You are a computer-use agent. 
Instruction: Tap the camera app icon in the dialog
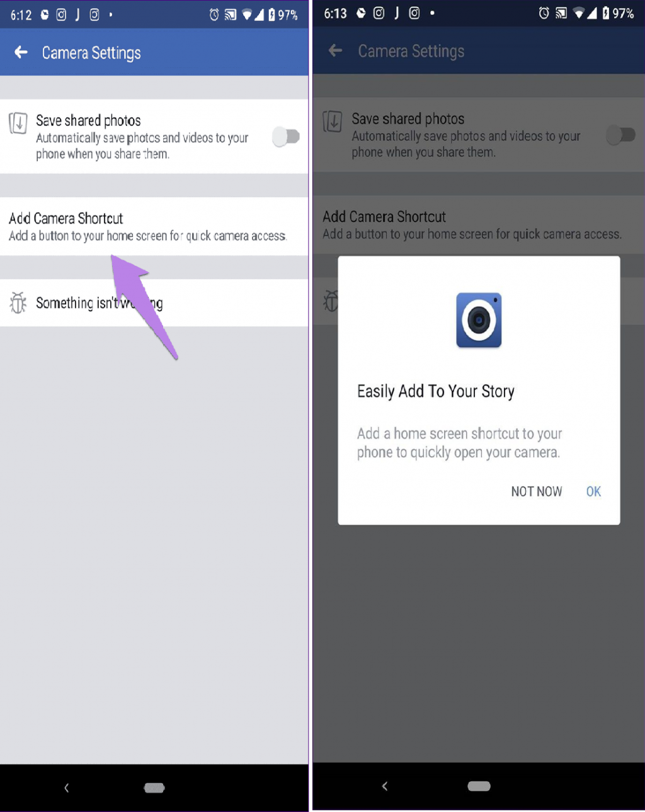point(479,320)
